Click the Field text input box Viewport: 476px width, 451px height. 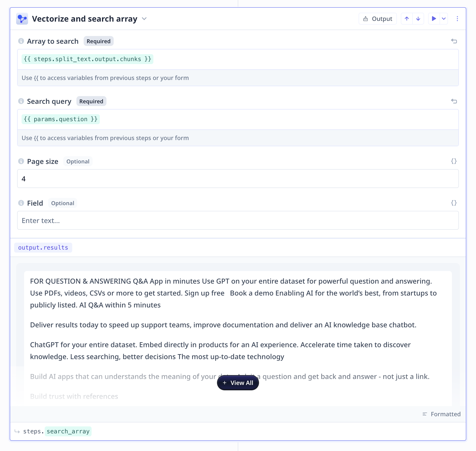238,220
